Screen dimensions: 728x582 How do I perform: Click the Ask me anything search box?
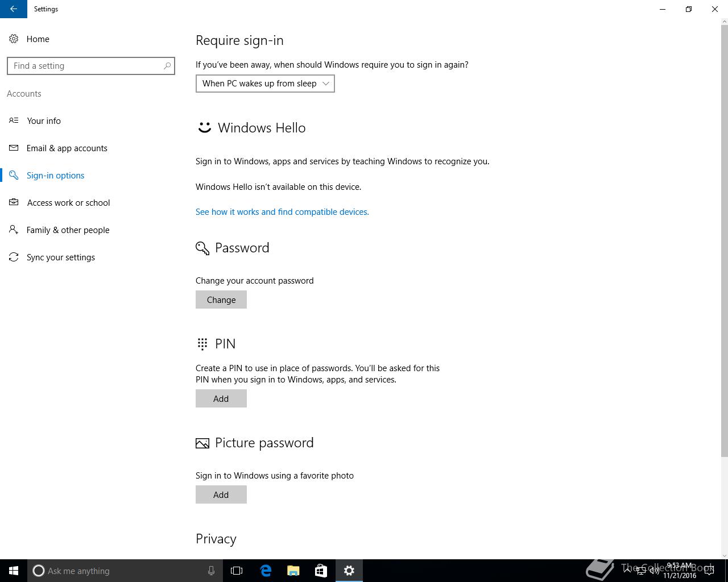(124, 571)
